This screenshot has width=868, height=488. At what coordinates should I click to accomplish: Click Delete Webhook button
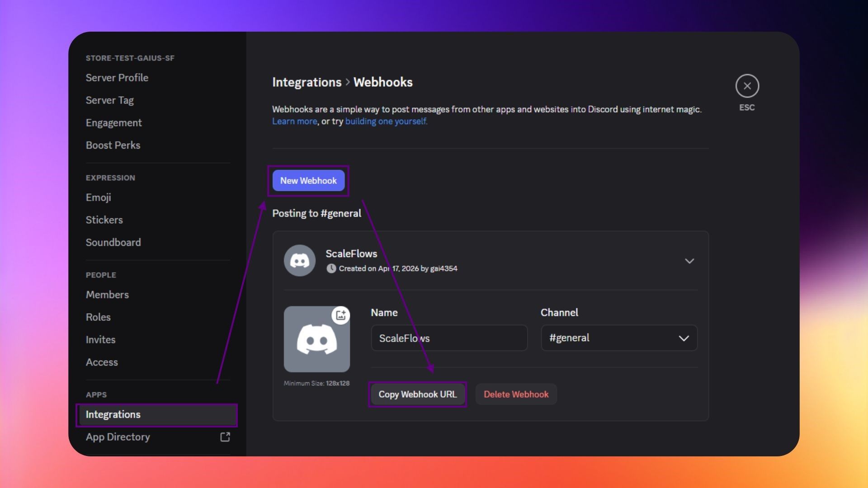pos(516,394)
